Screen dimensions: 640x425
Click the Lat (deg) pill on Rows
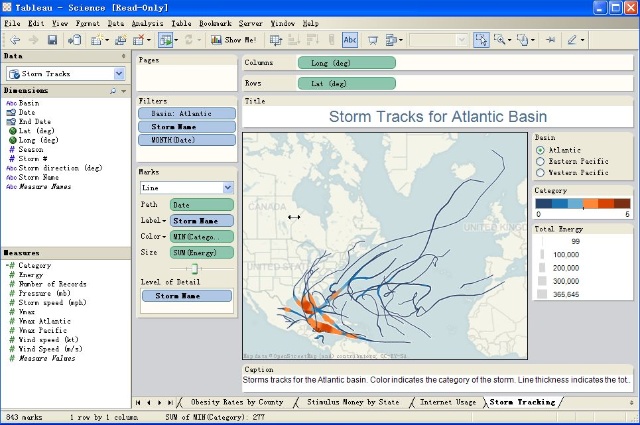[347, 84]
